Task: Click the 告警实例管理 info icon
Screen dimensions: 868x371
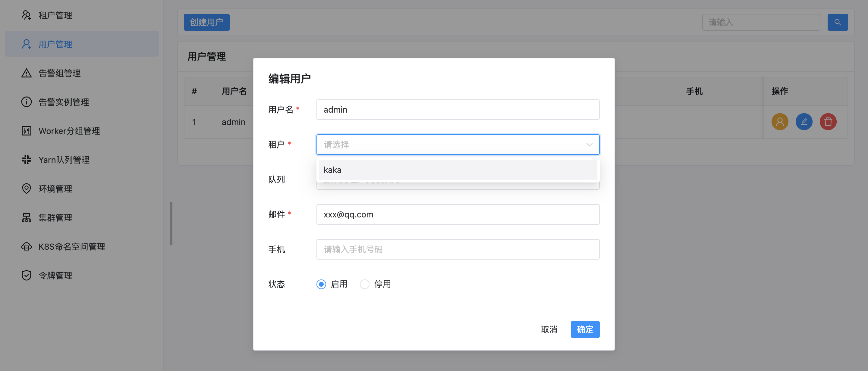Action: (x=26, y=102)
